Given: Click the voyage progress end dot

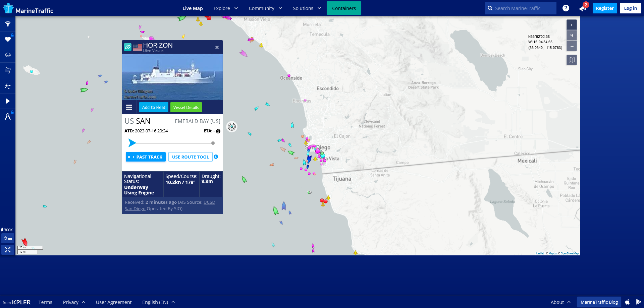Looking at the screenshot, I should coord(213,143).
